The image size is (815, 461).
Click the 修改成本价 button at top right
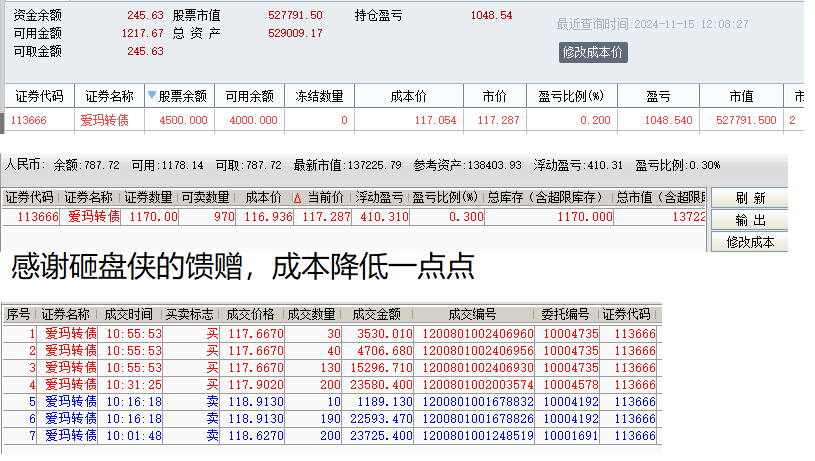593,52
